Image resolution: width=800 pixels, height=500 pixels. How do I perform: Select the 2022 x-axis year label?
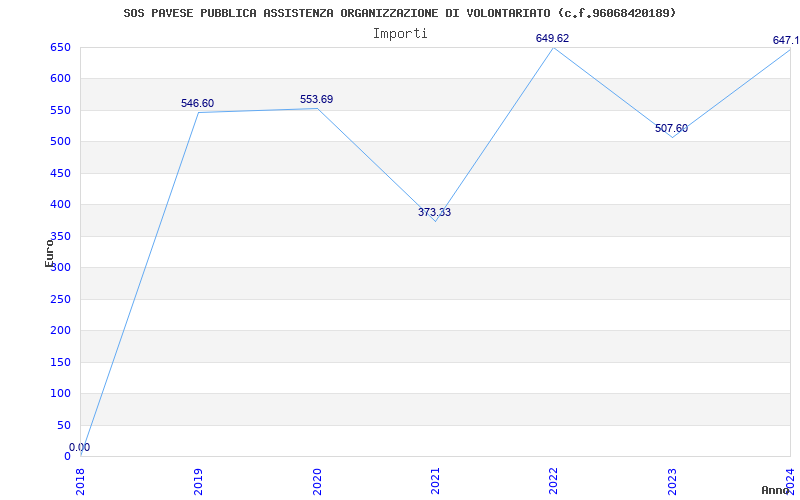click(554, 482)
